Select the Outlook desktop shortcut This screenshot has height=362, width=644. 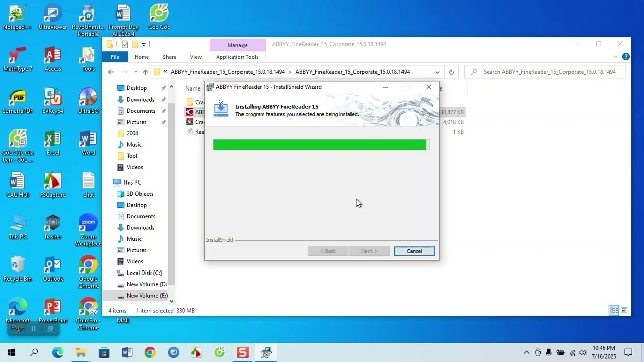[x=53, y=269]
